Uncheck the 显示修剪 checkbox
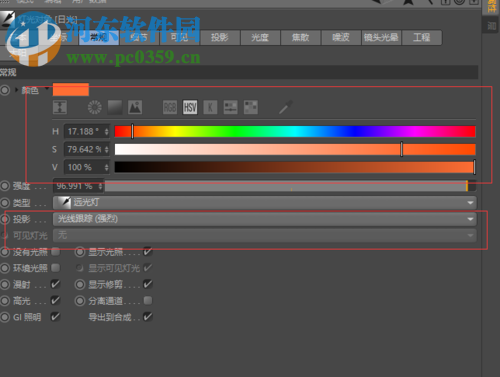The width and height of the screenshot is (500, 377). 148,284
